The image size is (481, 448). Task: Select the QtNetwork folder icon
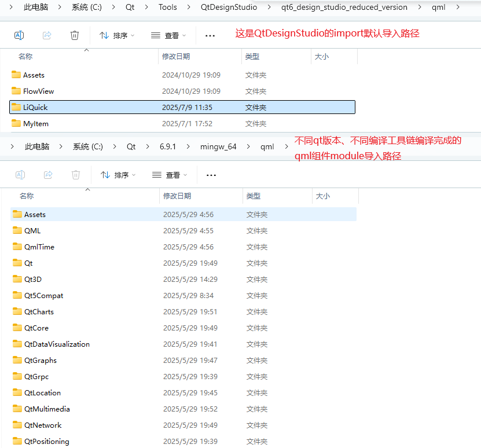point(17,425)
